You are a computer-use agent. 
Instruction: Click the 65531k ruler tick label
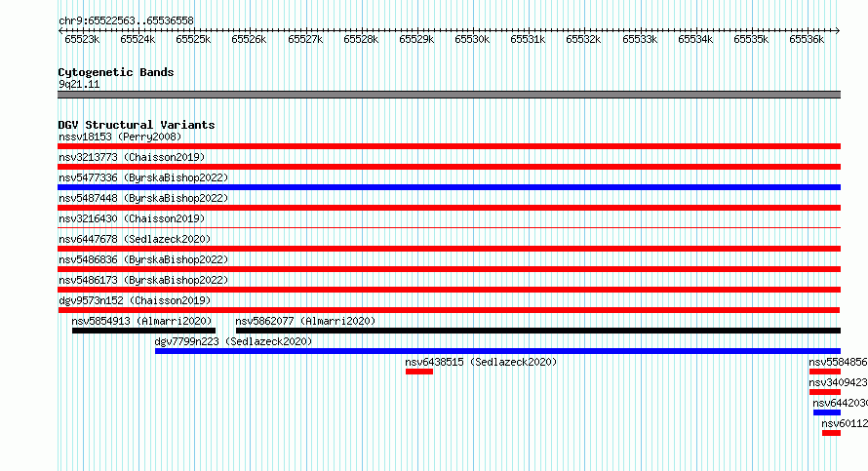528,39
